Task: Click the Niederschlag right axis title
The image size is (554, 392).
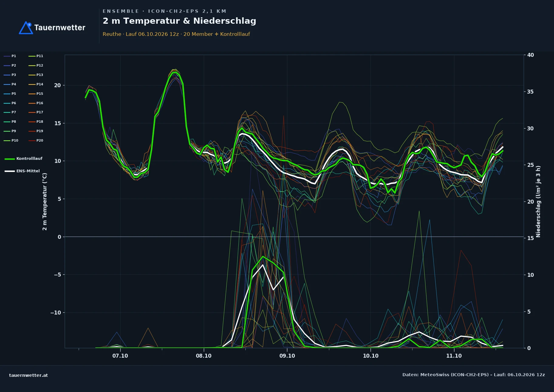Action: click(x=538, y=201)
